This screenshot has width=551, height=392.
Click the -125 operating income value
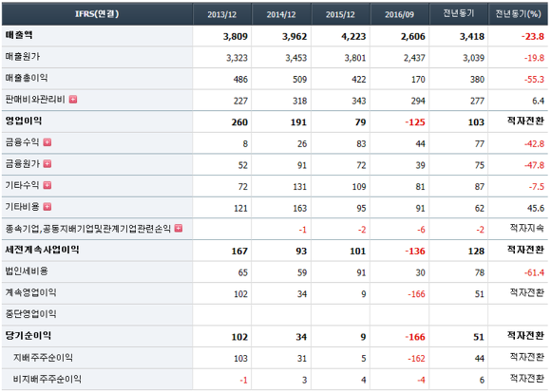click(415, 122)
